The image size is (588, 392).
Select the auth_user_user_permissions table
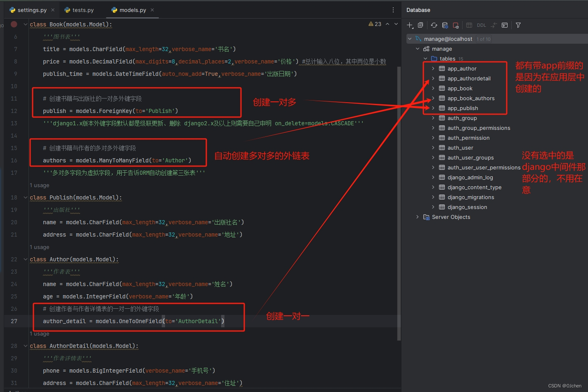click(484, 167)
